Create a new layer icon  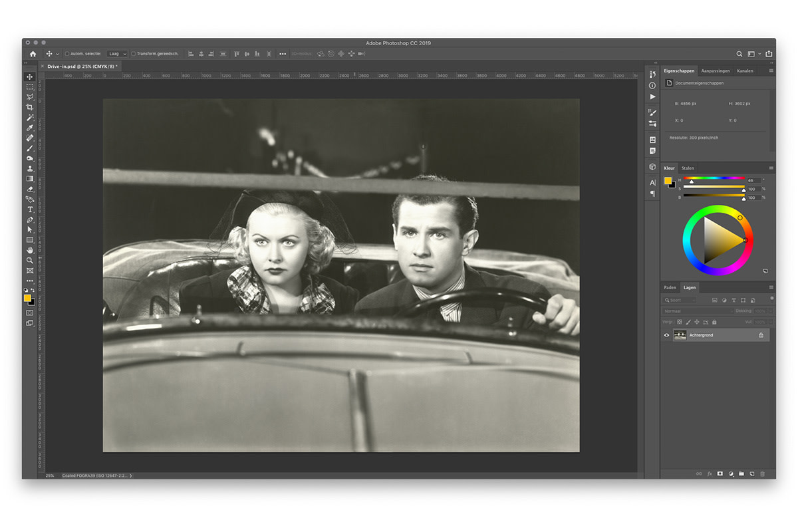[x=752, y=473]
